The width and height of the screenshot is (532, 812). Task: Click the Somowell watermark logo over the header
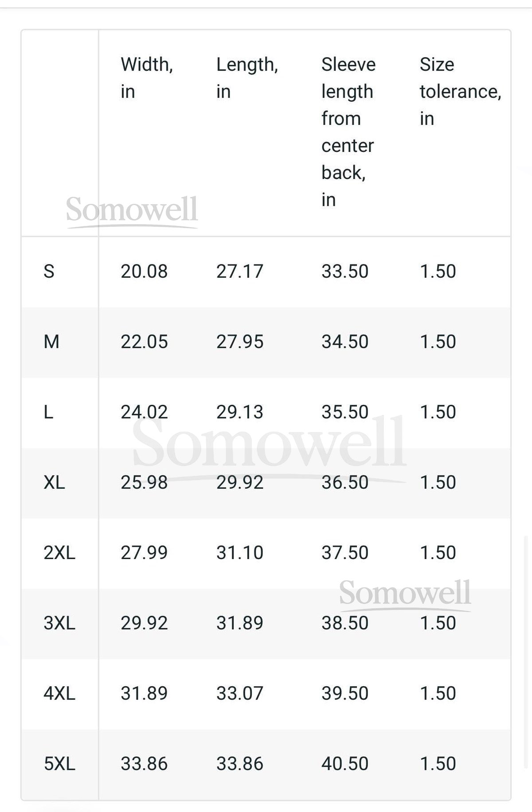click(x=132, y=210)
